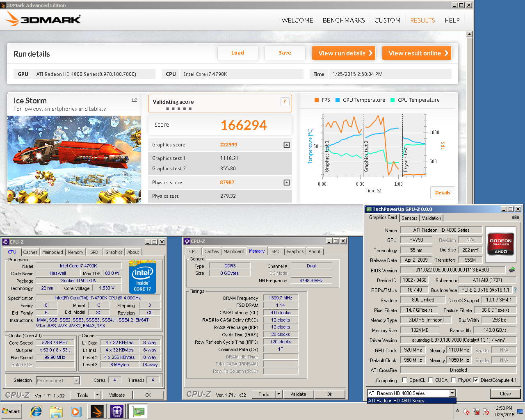Image resolution: width=525 pixels, height=420 pixels.
Task: Toggle the OpenCL checkbox in GPU-Z
Action: coord(404,380)
